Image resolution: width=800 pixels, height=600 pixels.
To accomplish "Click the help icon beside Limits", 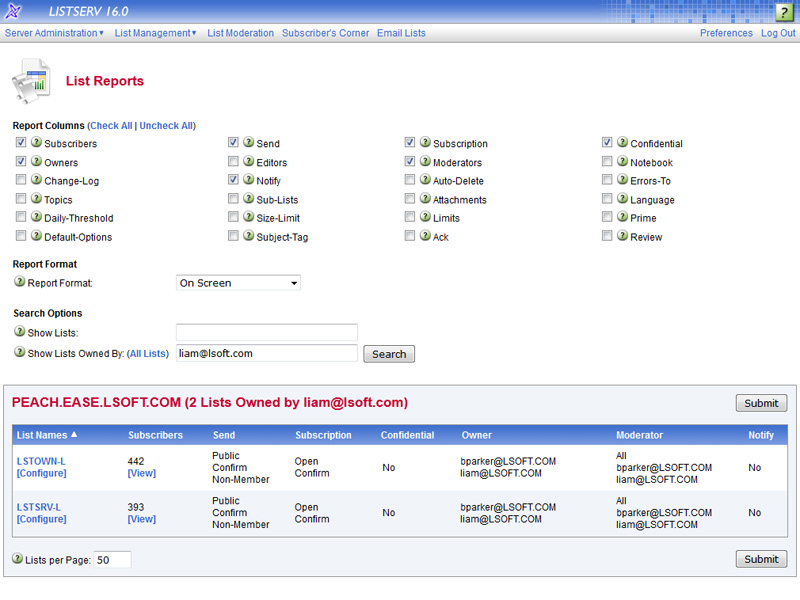I will tap(425, 217).
